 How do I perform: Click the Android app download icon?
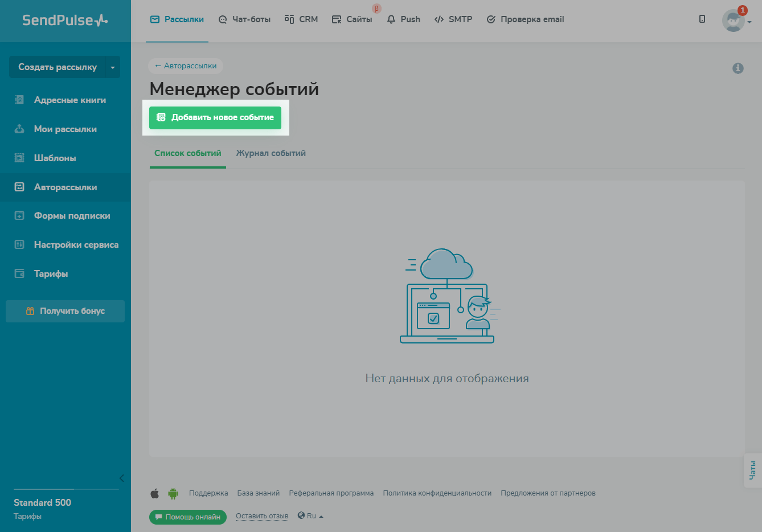(173, 493)
